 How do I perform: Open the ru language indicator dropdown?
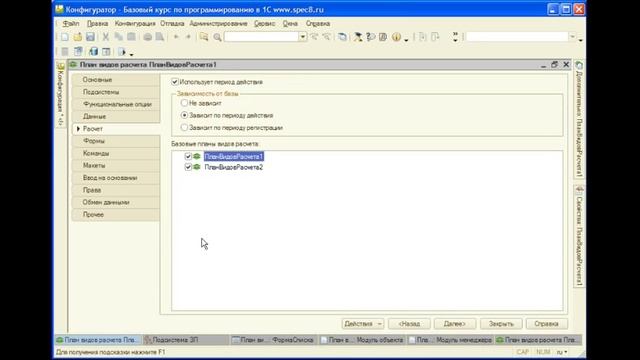(562, 351)
